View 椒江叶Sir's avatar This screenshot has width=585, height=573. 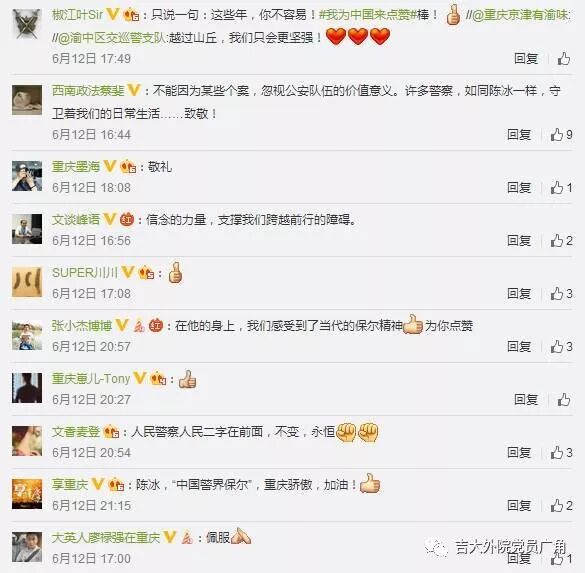pos(27,24)
